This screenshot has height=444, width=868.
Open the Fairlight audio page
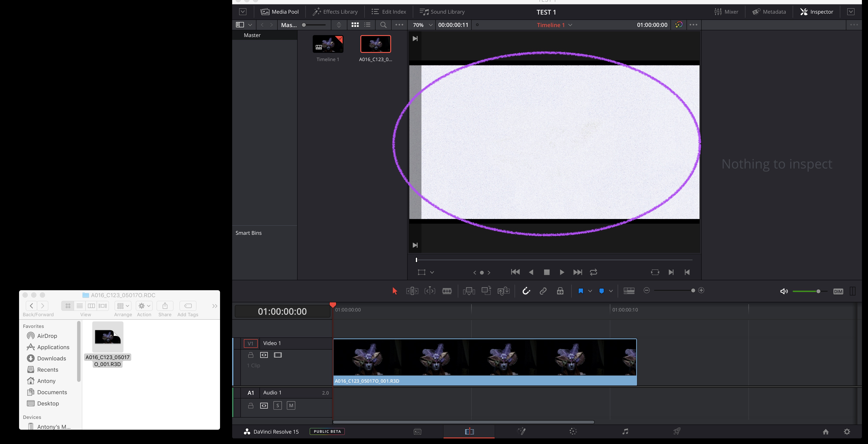(625, 431)
